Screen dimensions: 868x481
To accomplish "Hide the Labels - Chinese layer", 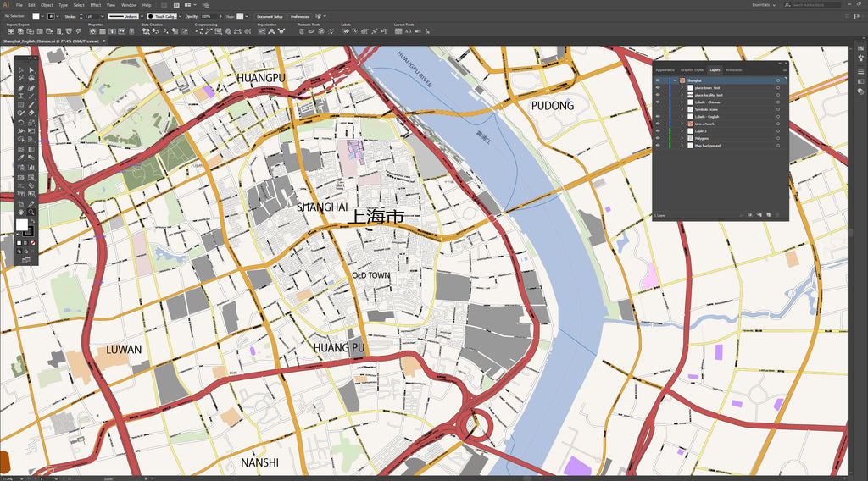I will pos(657,102).
